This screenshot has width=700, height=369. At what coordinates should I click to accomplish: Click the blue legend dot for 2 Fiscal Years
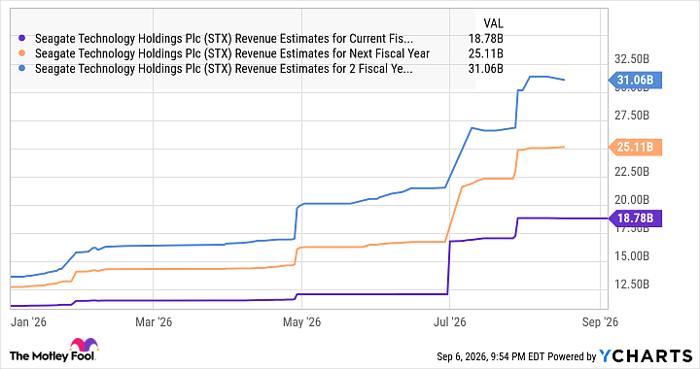[x=23, y=69]
